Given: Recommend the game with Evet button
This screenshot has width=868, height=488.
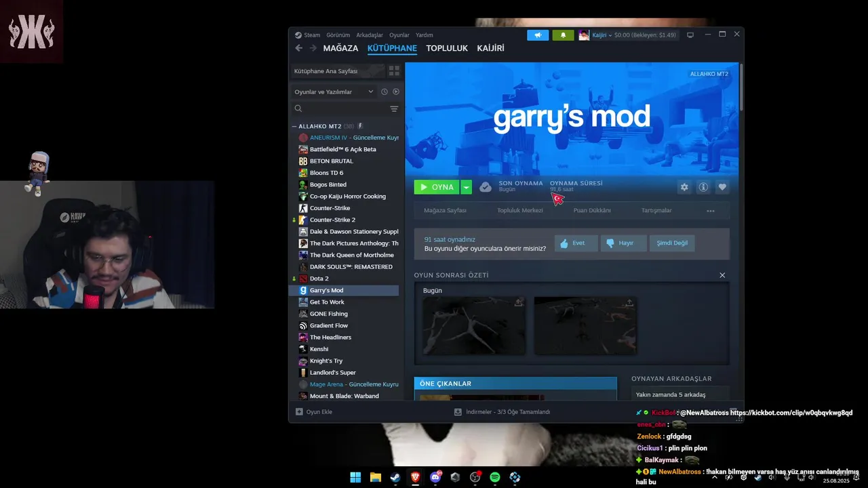Looking at the screenshot, I should 576,243.
